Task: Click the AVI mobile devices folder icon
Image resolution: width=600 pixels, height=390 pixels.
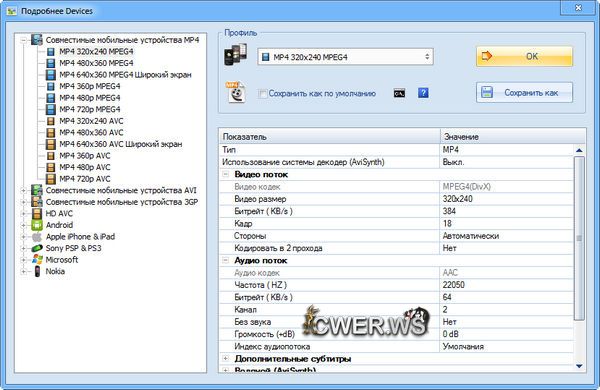Action: point(37,190)
